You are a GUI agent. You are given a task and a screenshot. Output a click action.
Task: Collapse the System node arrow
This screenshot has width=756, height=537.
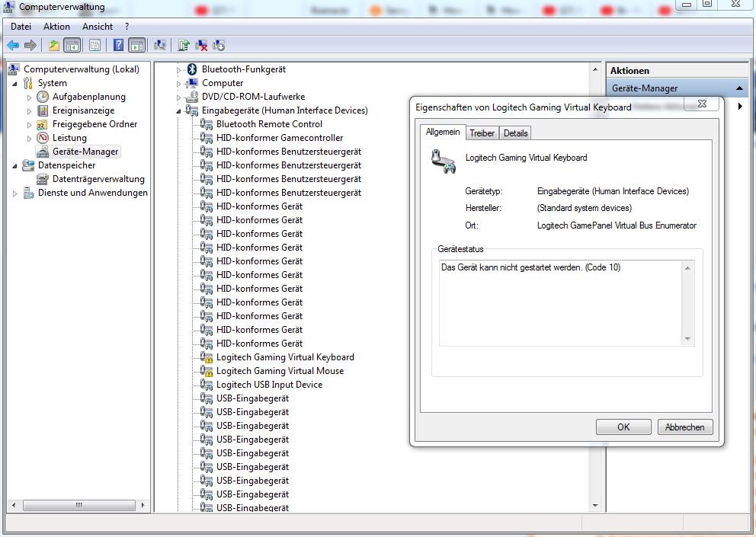(x=15, y=84)
